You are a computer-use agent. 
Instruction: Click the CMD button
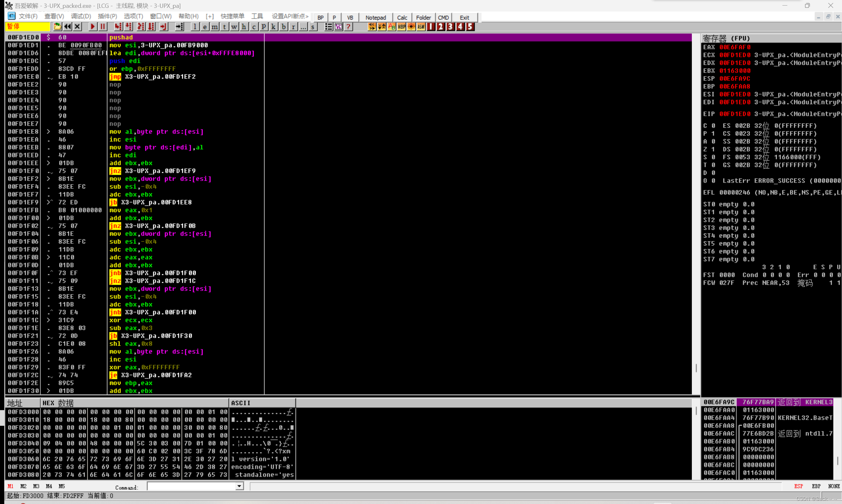point(443,18)
